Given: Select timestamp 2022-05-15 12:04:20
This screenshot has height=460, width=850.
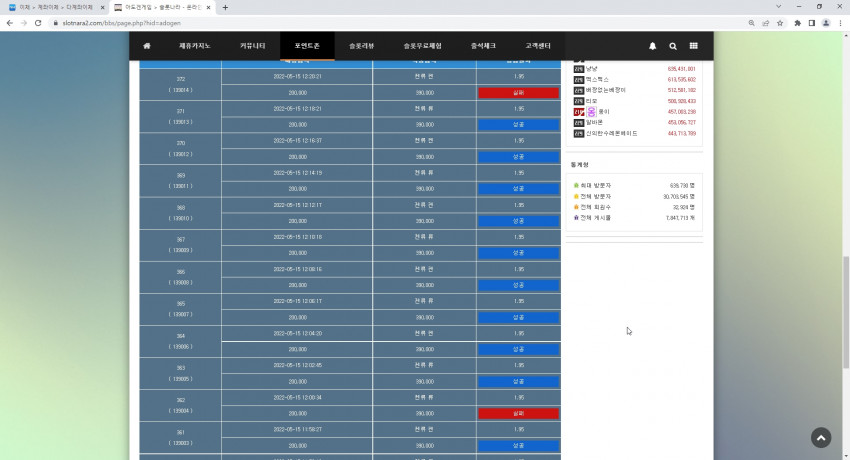Looking at the screenshot, I should 297,333.
